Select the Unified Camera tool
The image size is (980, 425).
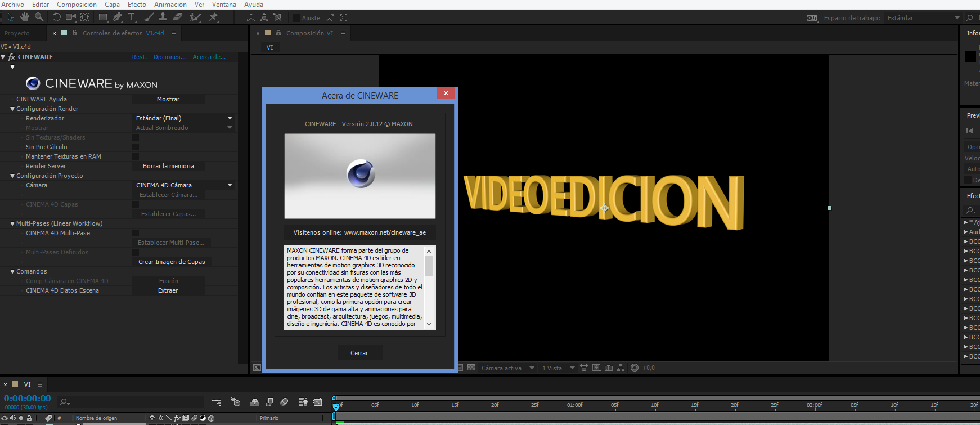tap(70, 17)
